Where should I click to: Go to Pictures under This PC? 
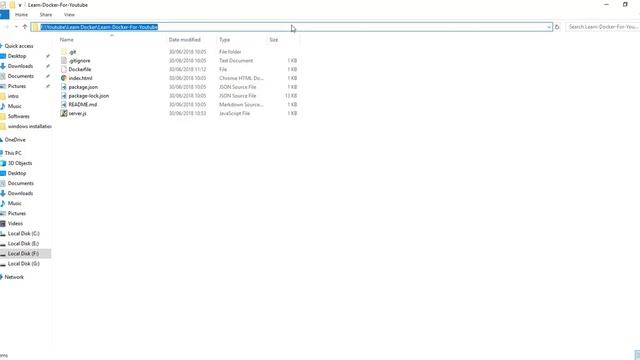click(x=17, y=213)
